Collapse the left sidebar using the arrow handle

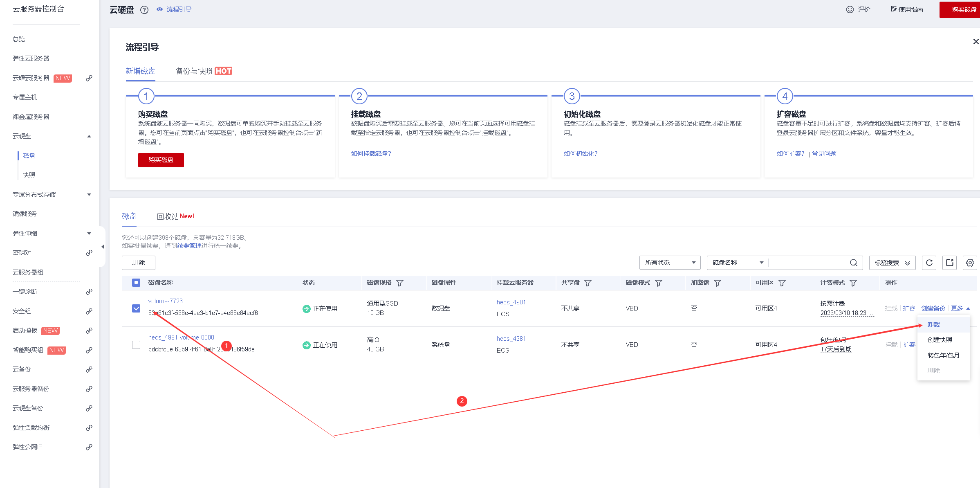(x=103, y=247)
